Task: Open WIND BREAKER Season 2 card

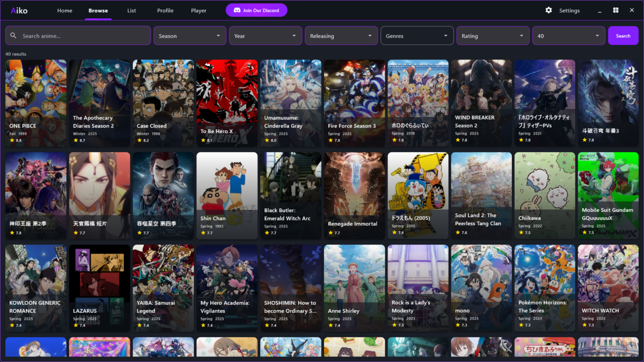Action: 481,103
